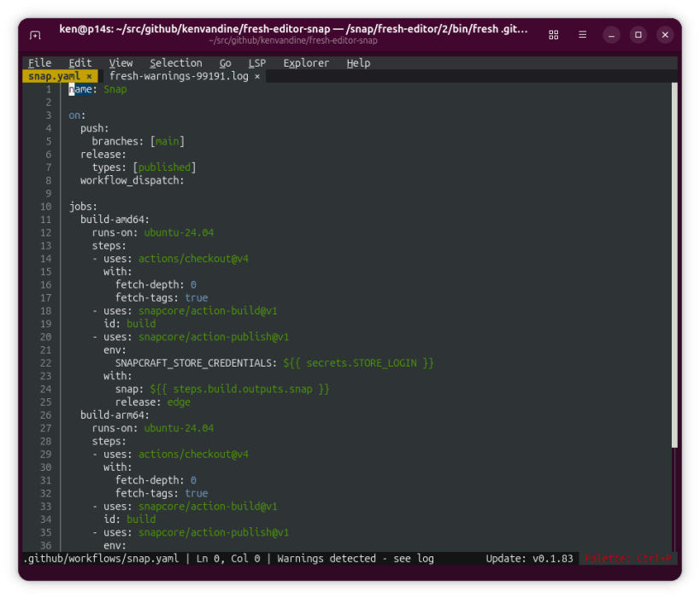Open the Selection menu
The width and height of the screenshot is (700, 599).
pyautogui.click(x=176, y=63)
